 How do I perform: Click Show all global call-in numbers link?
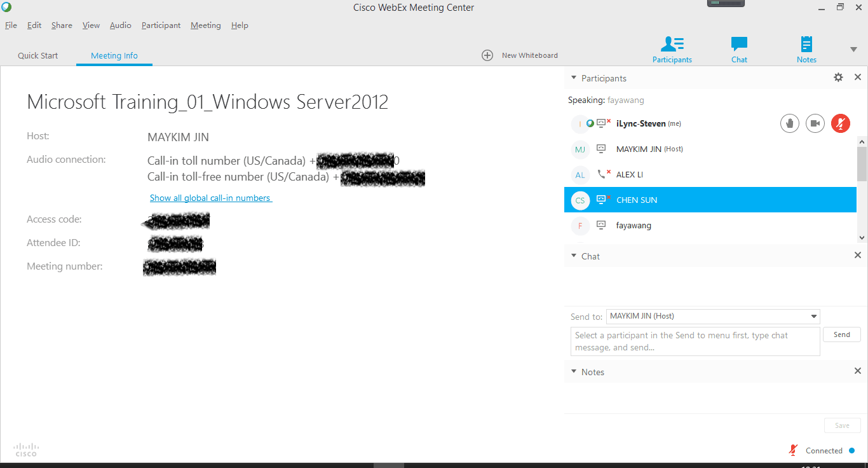click(x=210, y=198)
